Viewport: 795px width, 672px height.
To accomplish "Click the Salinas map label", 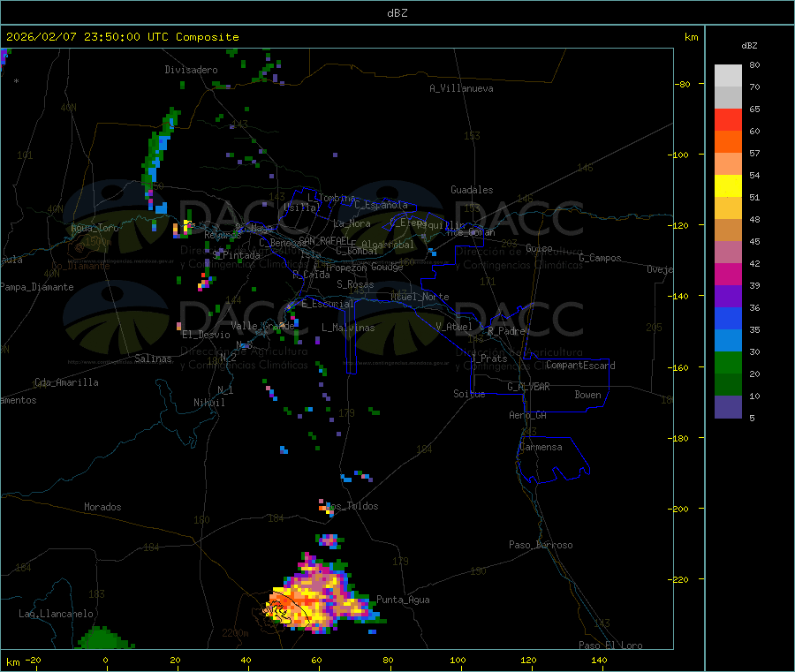I will [x=153, y=359].
